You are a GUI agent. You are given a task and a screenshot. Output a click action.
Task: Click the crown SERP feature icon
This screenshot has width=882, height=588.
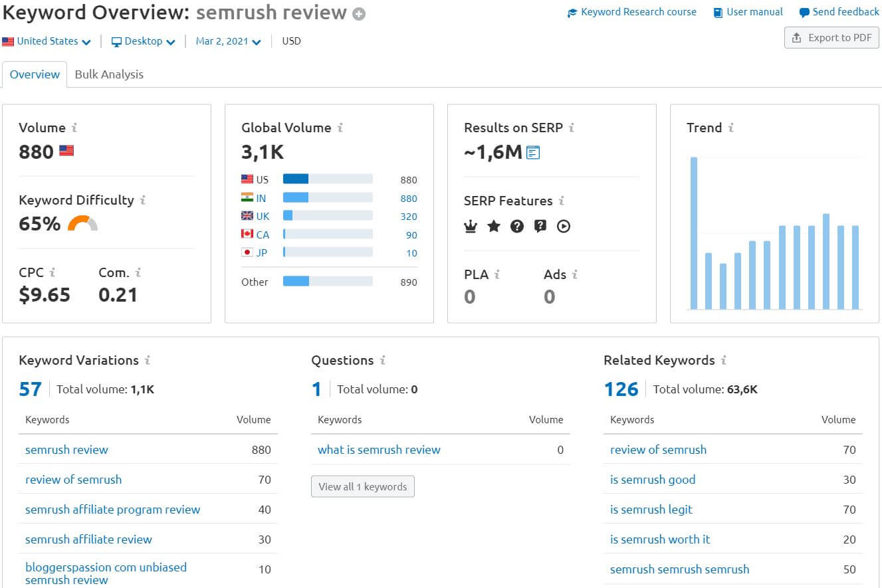[471, 227]
